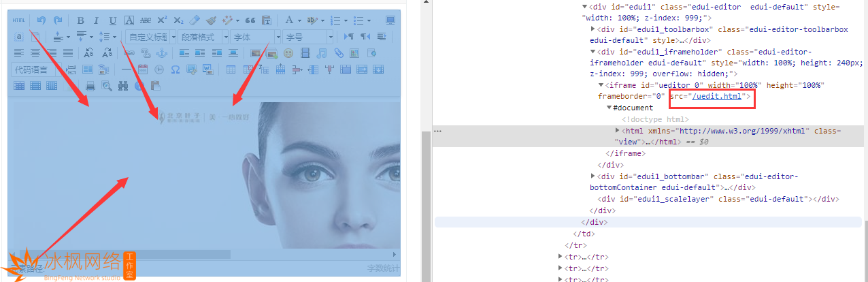The height and width of the screenshot is (282, 868).
Task: Click the superscript X² icon
Action: pyautogui.click(x=162, y=20)
